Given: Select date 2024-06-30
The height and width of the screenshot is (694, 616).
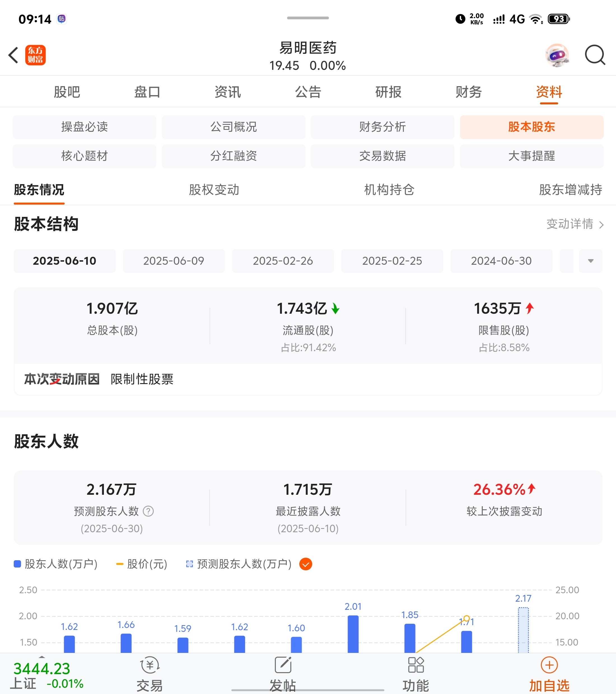Looking at the screenshot, I should [501, 261].
